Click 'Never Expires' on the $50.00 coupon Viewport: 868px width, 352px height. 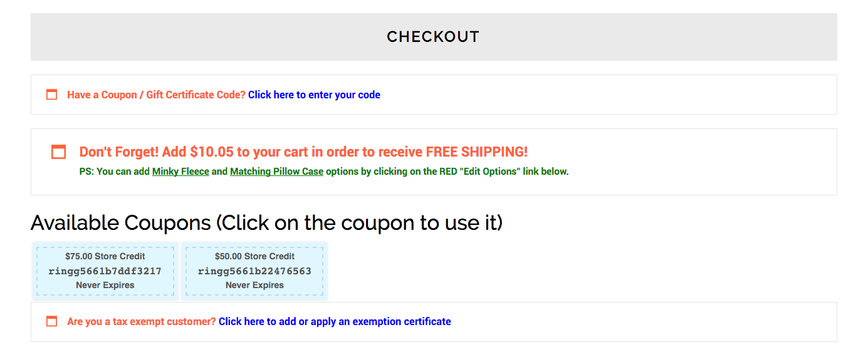point(254,285)
